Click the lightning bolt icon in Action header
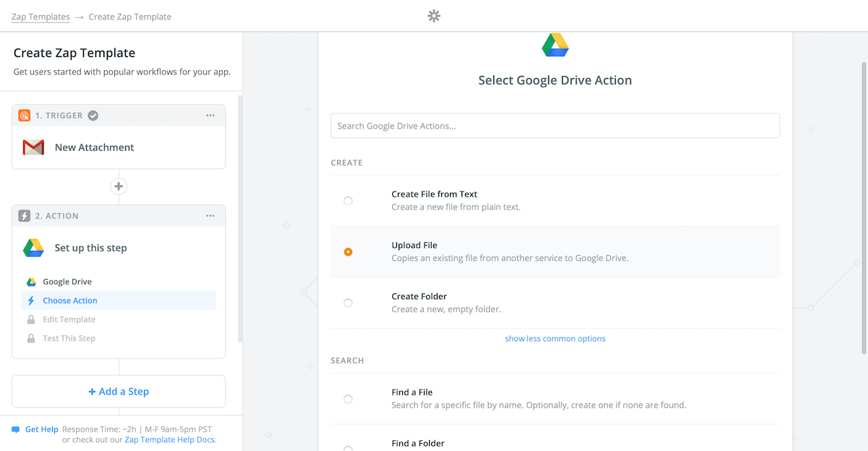Viewport: 868px width, 451px height. [25, 216]
